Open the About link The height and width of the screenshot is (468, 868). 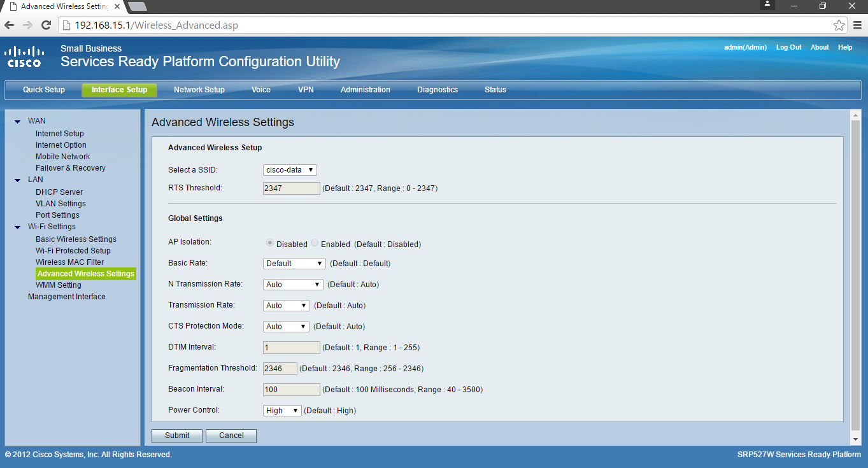pyautogui.click(x=820, y=48)
